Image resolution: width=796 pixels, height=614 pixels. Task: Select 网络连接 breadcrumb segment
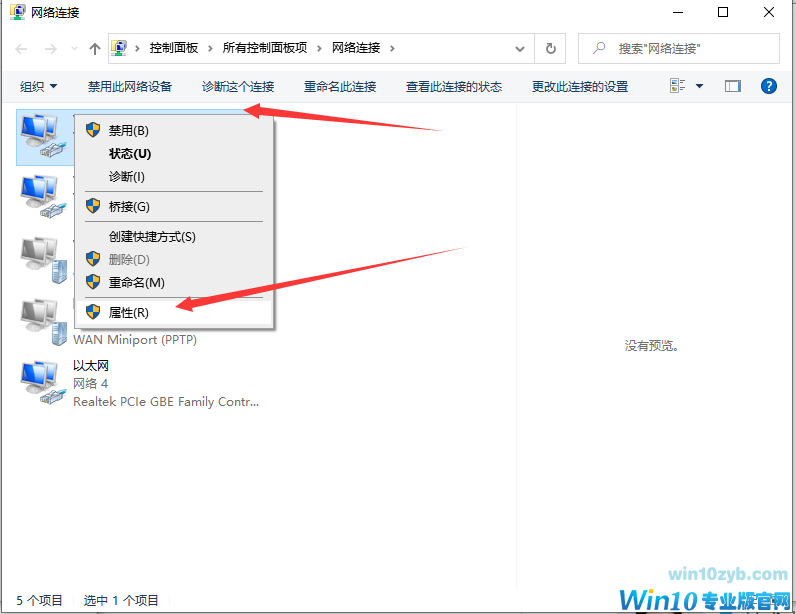pyautogui.click(x=356, y=48)
